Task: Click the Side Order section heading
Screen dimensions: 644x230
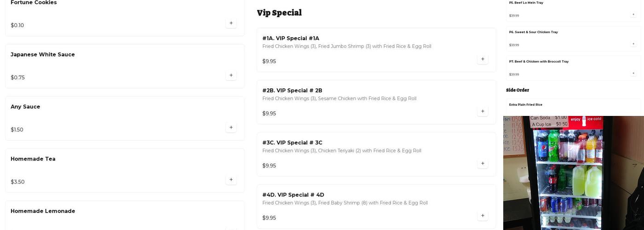Action: pos(517,90)
